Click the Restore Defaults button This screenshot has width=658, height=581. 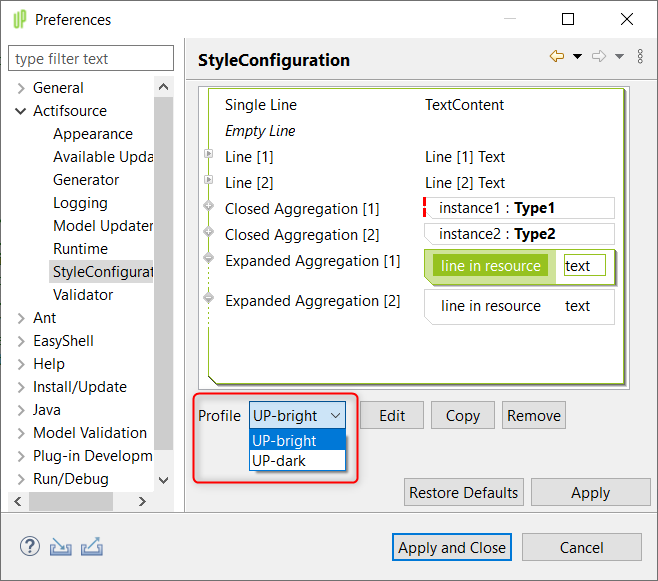click(464, 492)
